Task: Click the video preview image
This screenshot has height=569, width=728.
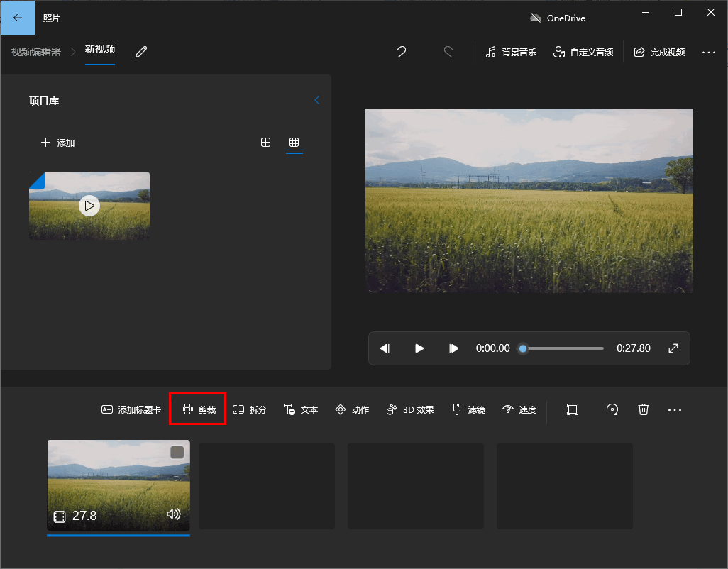Action: pyautogui.click(x=529, y=201)
